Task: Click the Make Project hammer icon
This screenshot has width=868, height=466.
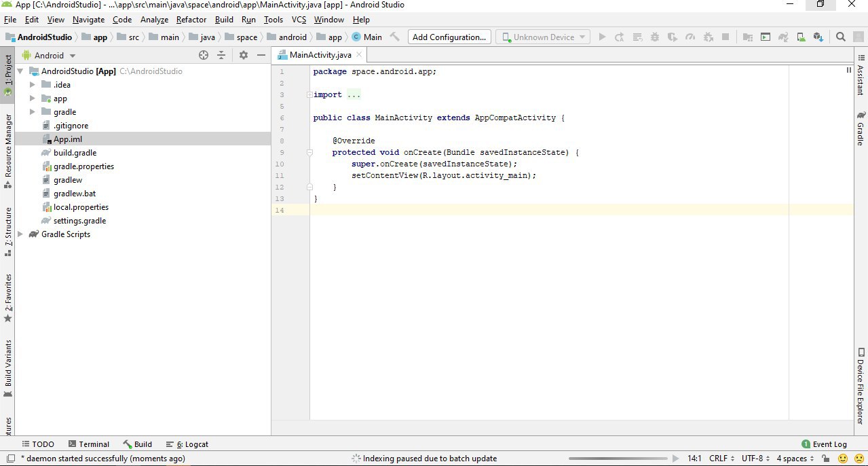Action: coord(394,37)
